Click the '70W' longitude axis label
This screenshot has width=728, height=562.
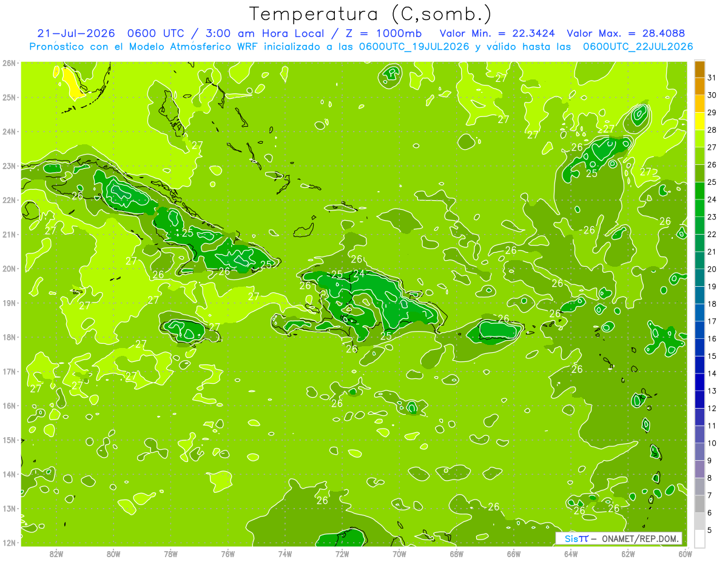pos(399,554)
